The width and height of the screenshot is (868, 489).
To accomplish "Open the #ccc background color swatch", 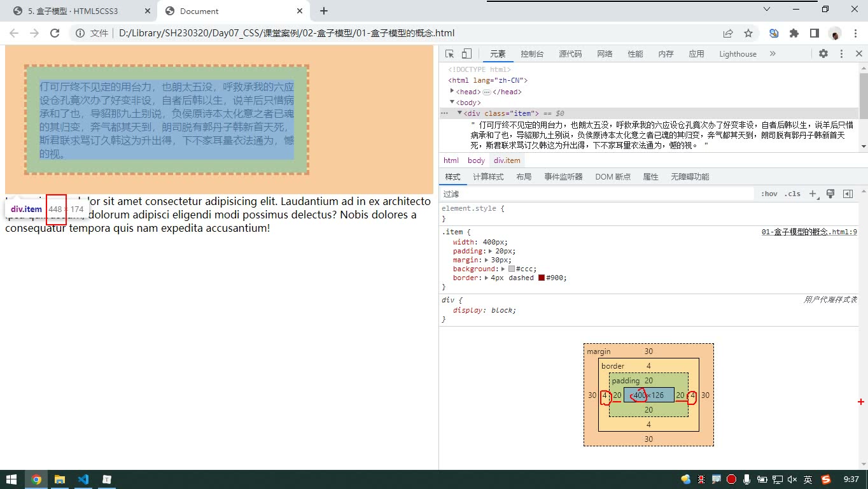I will pos(512,269).
